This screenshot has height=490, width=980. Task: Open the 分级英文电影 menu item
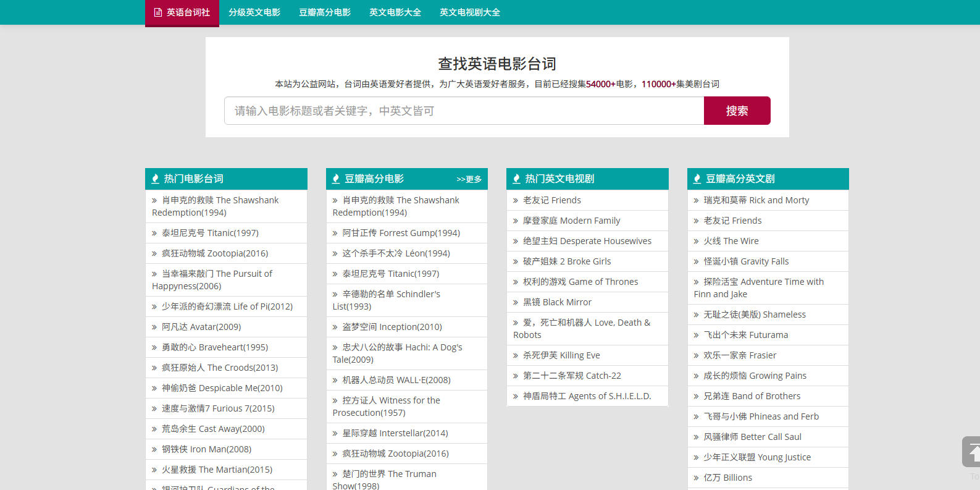[254, 12]
